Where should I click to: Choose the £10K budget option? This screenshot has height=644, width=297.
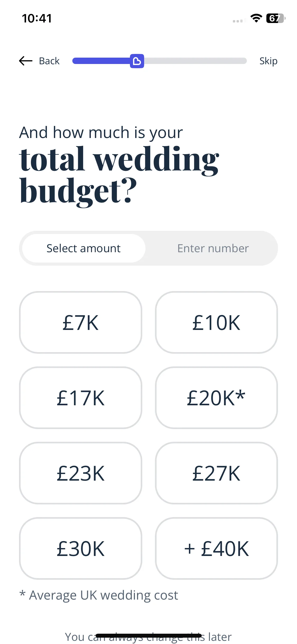point(216,323)
